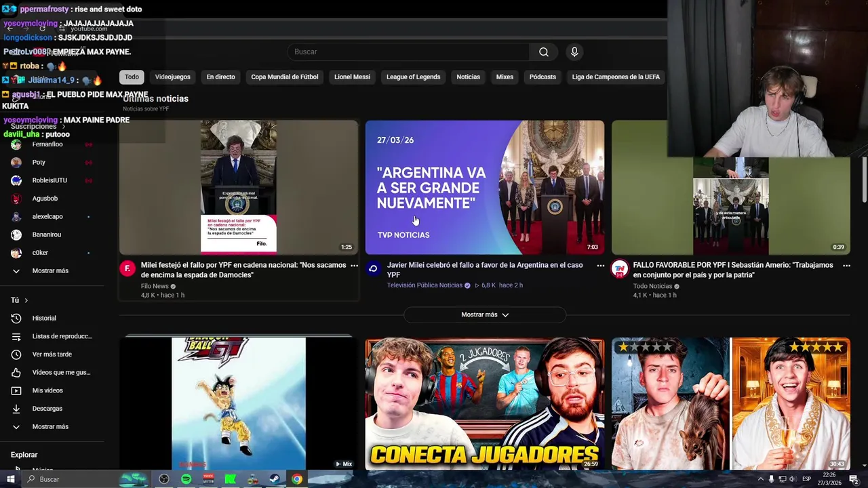The image size is (868, 488).
Task: Play the Conecta Jugadores video thumbnail
Action: point(485,404)
